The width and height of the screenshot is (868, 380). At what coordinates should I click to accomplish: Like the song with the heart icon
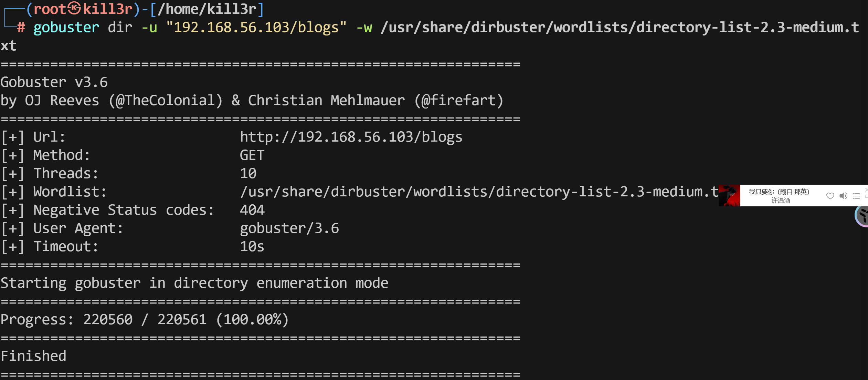[x=830, y=196]
